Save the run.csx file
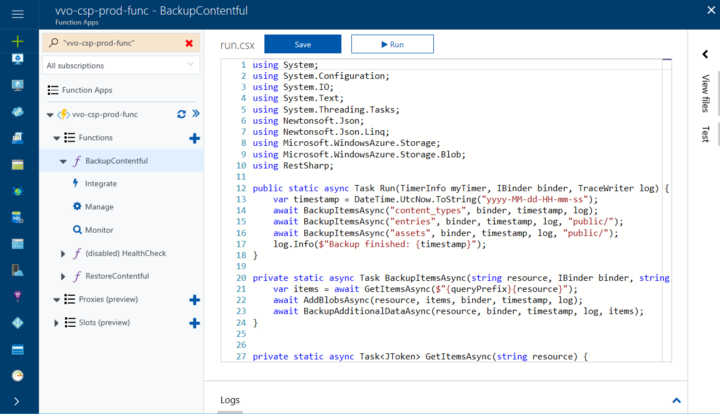The width and height of the screenshot is (720, 414). point(303,44)
